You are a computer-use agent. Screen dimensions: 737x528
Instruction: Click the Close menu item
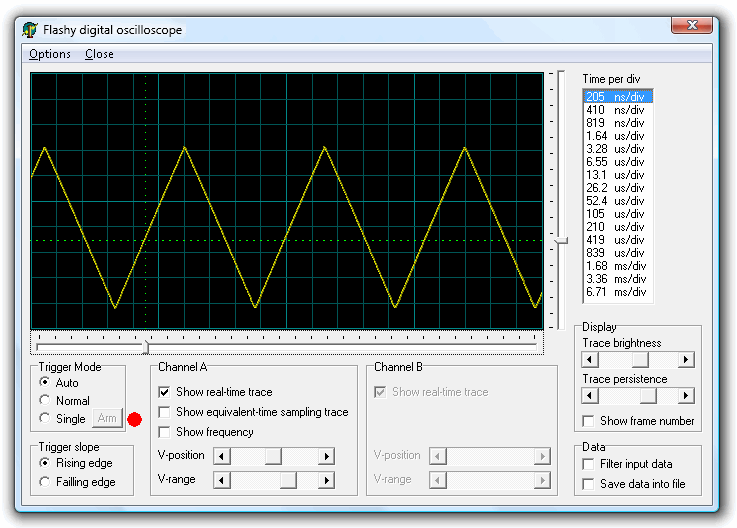[99, 54]
